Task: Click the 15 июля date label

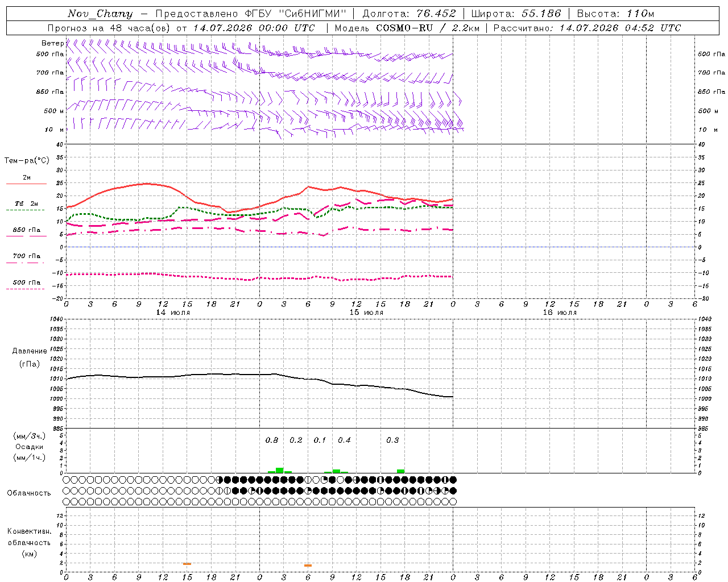Action: coord(366,312)
